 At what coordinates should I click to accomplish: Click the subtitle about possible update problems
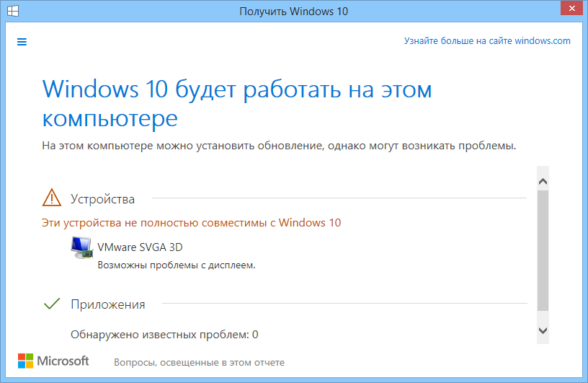[x=279, y=146]
